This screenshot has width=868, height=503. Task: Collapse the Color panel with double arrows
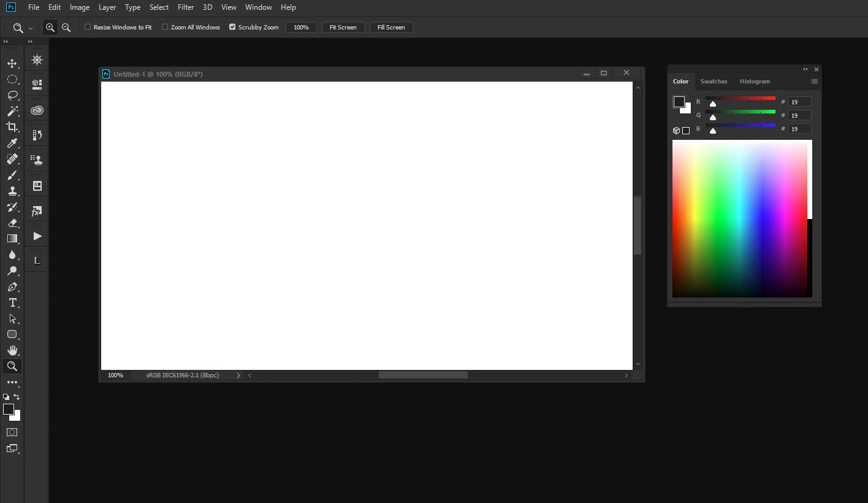pos(805,69)
